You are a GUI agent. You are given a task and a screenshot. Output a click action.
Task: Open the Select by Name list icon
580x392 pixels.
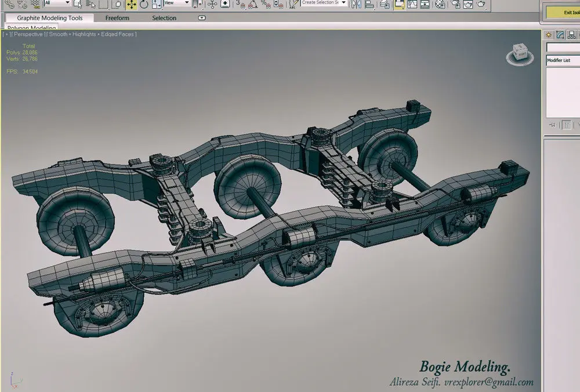pos(90,4)
